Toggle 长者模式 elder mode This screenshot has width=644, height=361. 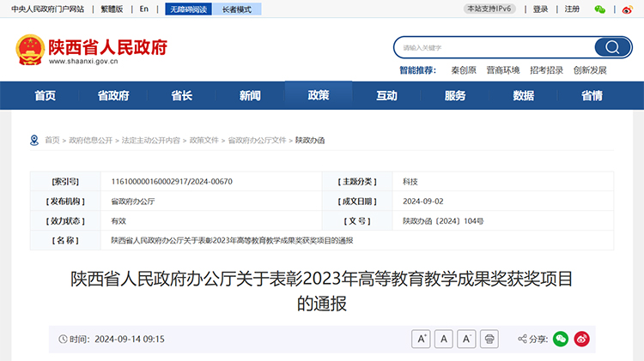pos(236,9)
